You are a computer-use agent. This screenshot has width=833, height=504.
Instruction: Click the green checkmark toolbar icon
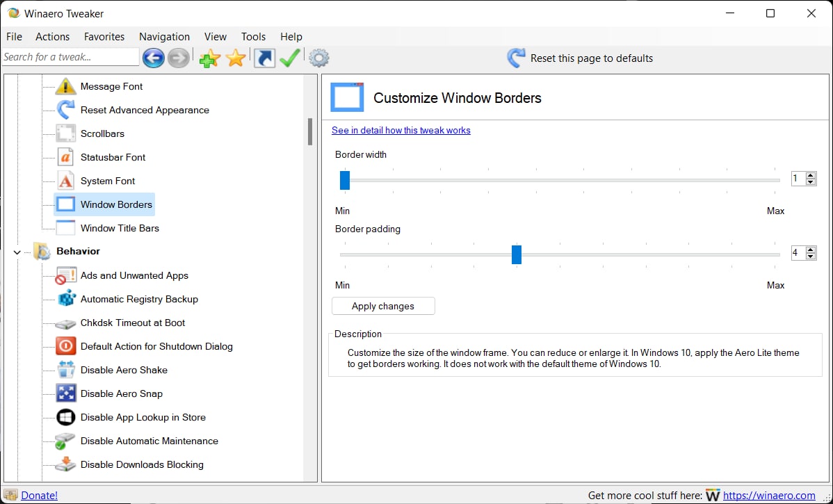289,58
